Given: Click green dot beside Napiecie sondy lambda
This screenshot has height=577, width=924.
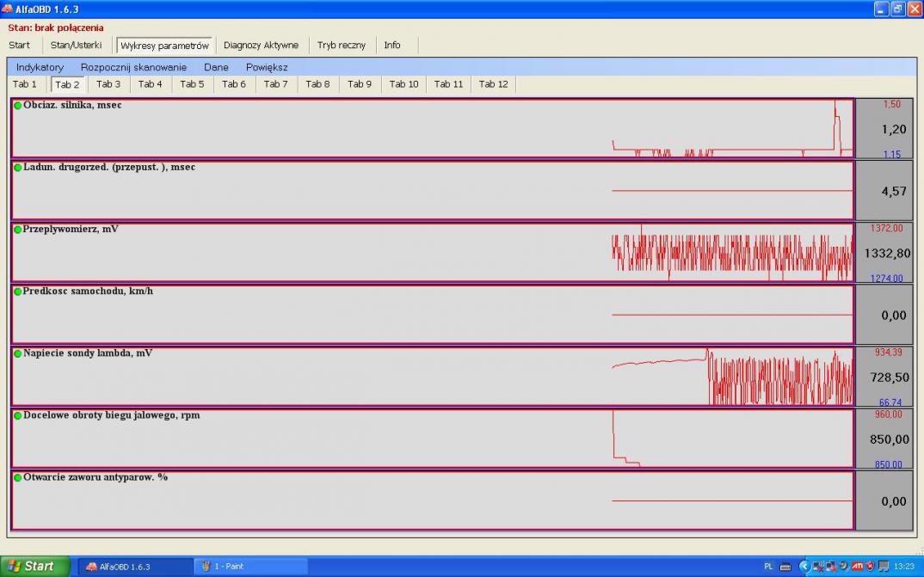Looking at the screenshot, I should point(17,353).
